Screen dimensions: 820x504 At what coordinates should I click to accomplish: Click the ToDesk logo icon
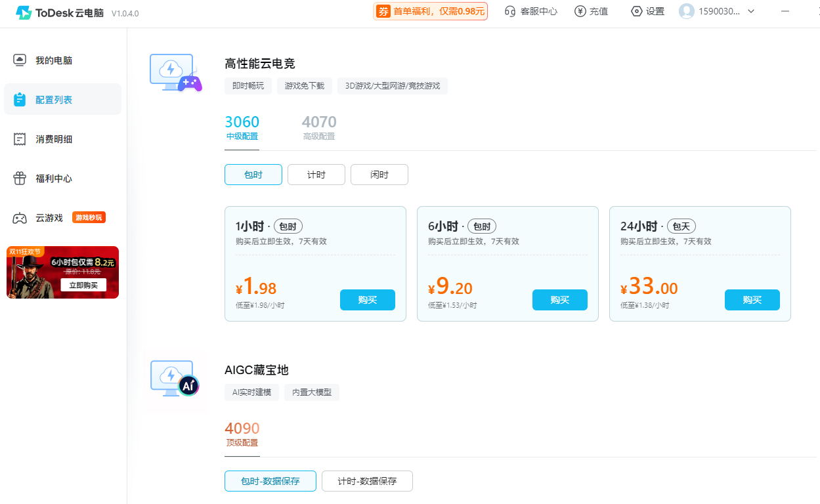click(24, 12)
